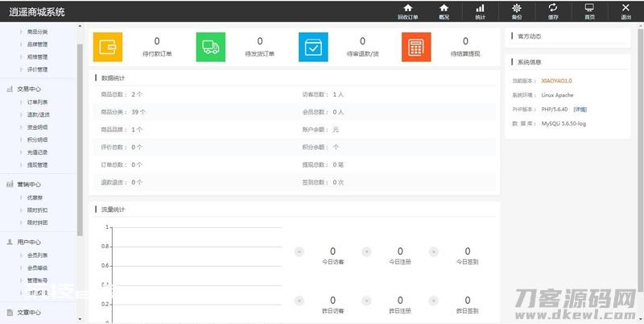Expand the 文章中心 menu section
The width and height of the screenshot is (644, 324).
click(29, 312)
